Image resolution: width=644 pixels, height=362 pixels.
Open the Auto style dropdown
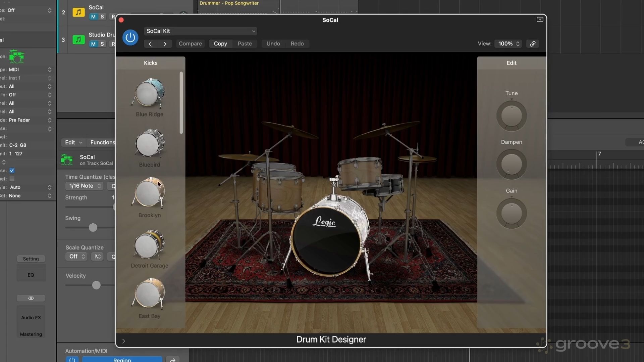click(x=30, y=187)
